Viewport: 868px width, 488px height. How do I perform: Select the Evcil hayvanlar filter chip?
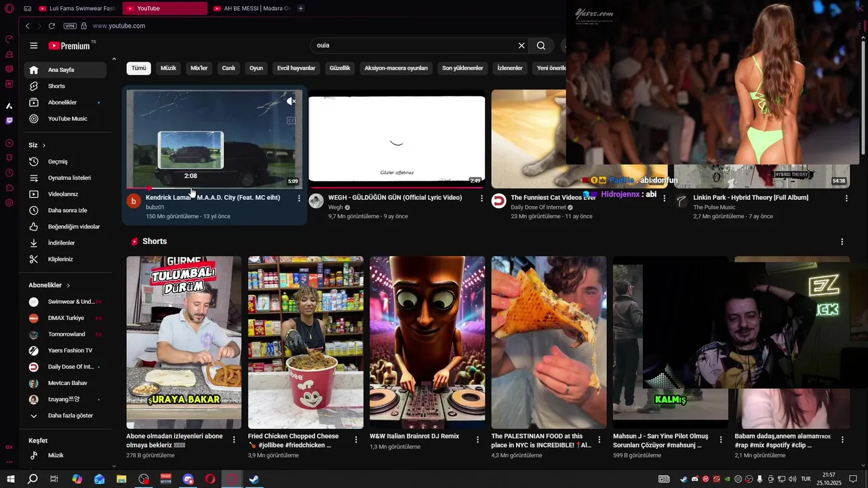point(296,68)
